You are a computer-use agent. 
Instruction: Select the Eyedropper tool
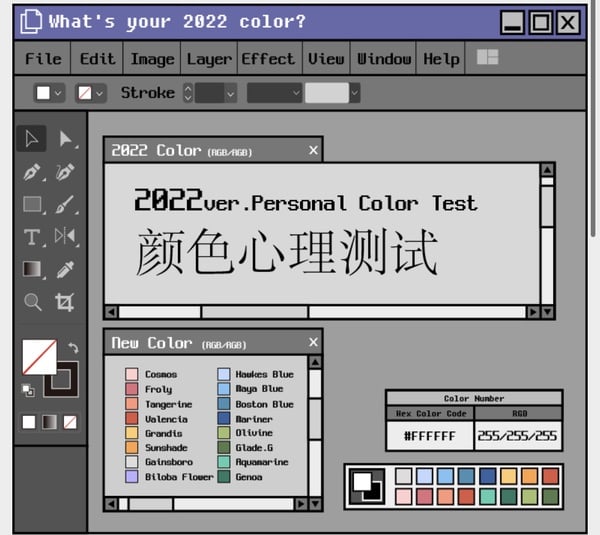pos(65,269)
